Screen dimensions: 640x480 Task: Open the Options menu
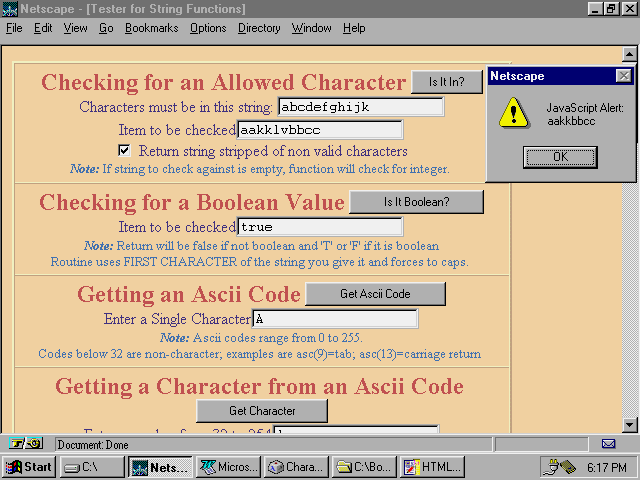[208, 28]
